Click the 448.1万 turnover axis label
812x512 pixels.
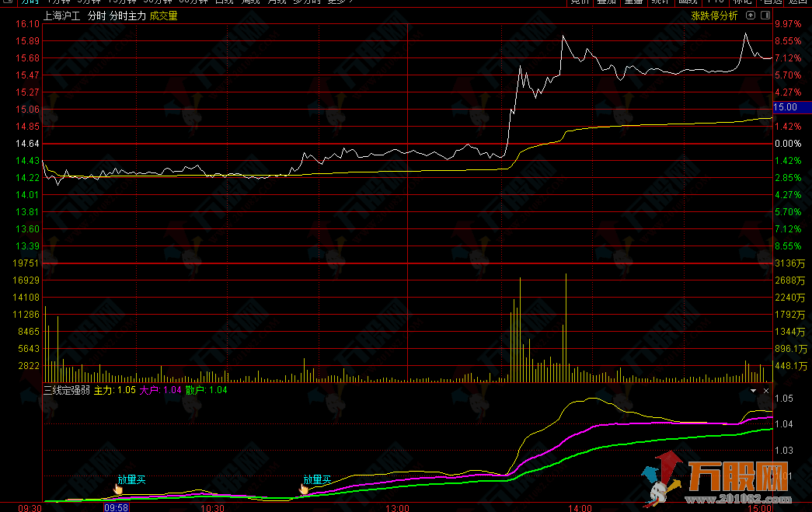791,365
